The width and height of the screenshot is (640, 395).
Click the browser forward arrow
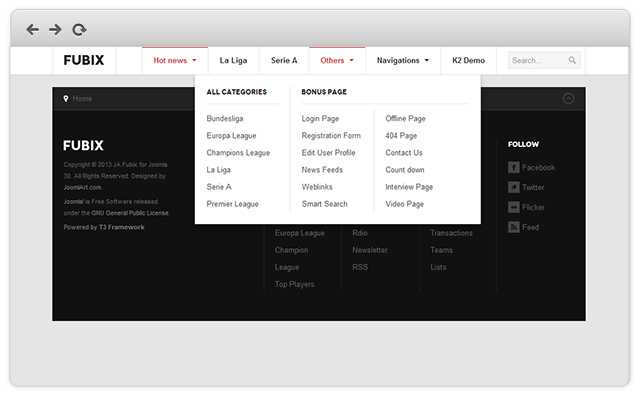pos(55,29)
